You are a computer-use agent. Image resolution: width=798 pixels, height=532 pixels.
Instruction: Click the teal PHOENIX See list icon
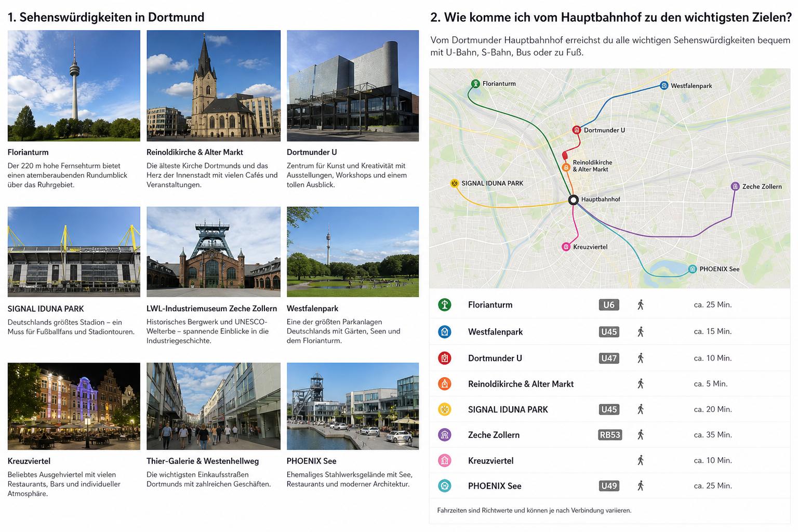point(445,486)
